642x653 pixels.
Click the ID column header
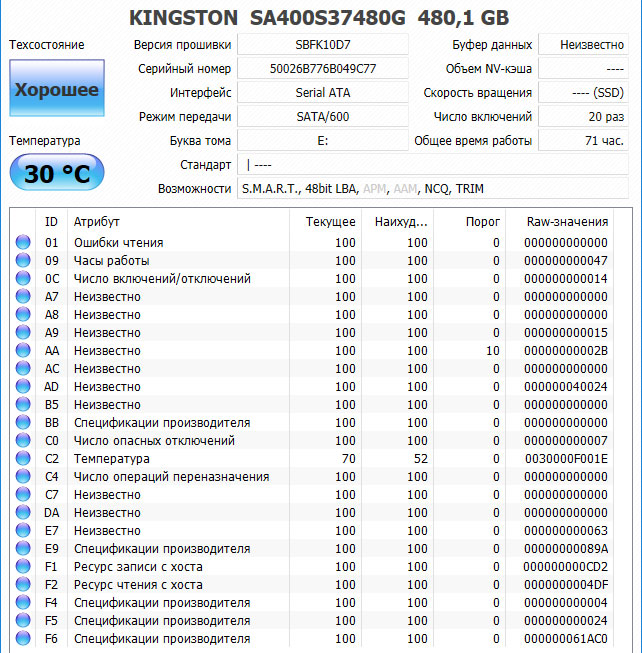51,222
